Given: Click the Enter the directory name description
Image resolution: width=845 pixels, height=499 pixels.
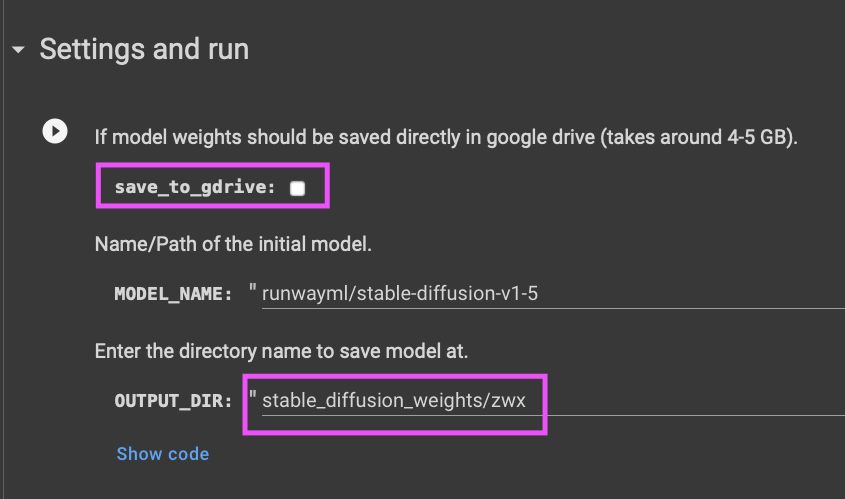Looking at the screenshot, I should coord(281,351).
